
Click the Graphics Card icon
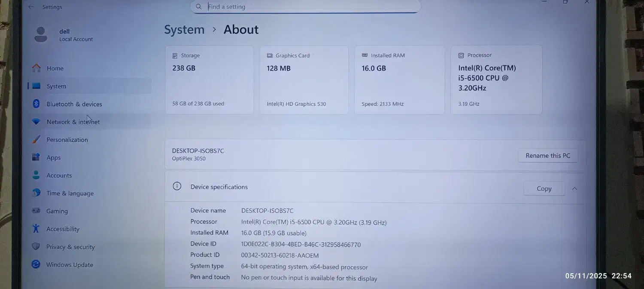270,55
